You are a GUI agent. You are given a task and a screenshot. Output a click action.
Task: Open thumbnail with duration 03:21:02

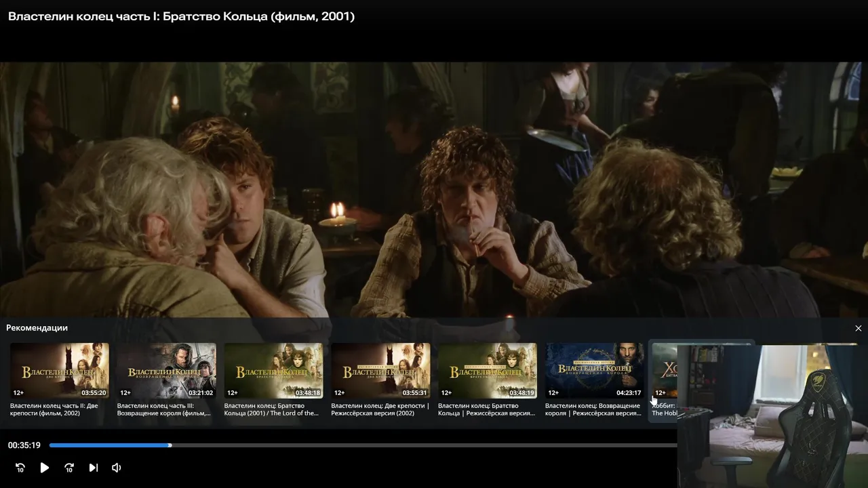[167, 371]
